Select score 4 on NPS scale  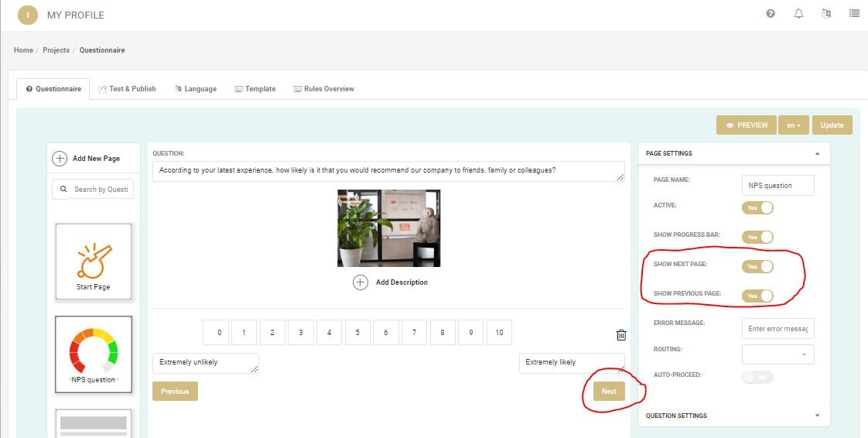click(x=330, y=332)
